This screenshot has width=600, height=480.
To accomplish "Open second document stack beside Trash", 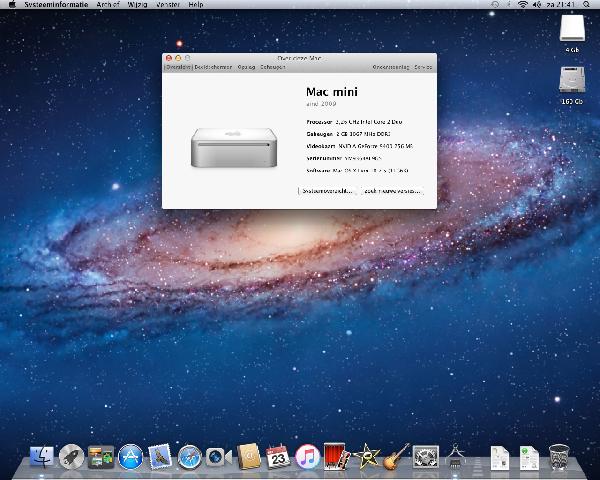I will click(x=529, y=457).
